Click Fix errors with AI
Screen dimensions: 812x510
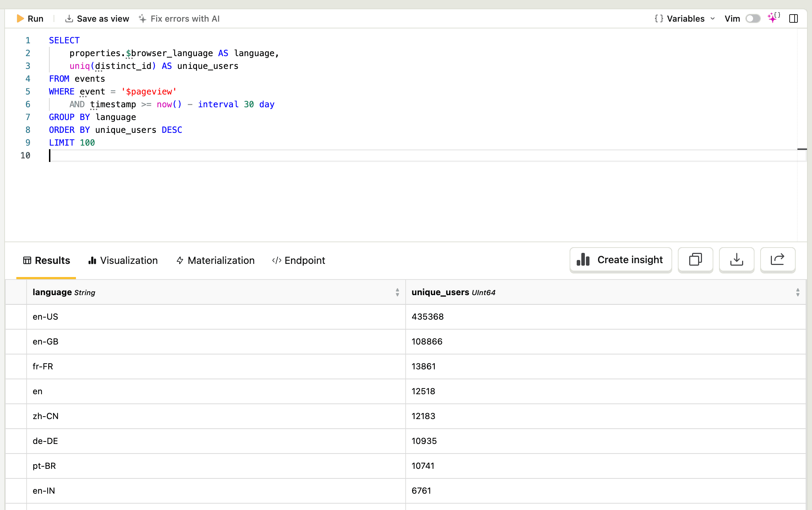179,19
